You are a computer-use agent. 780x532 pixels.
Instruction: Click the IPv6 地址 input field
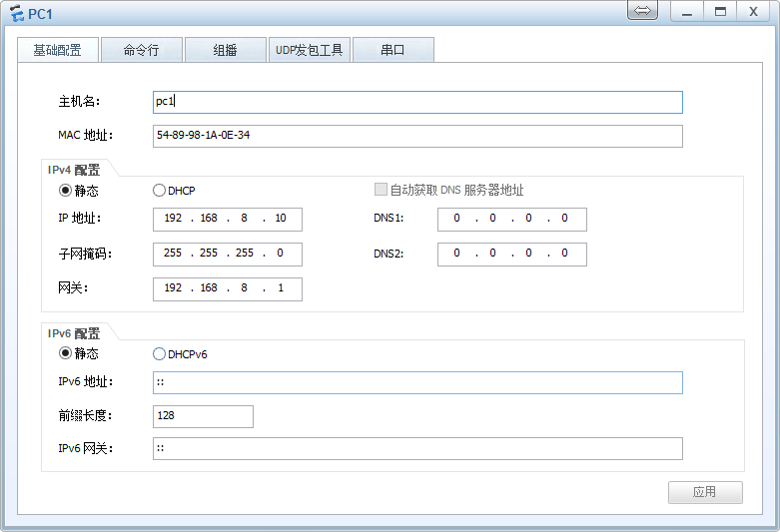click(417, 383)
